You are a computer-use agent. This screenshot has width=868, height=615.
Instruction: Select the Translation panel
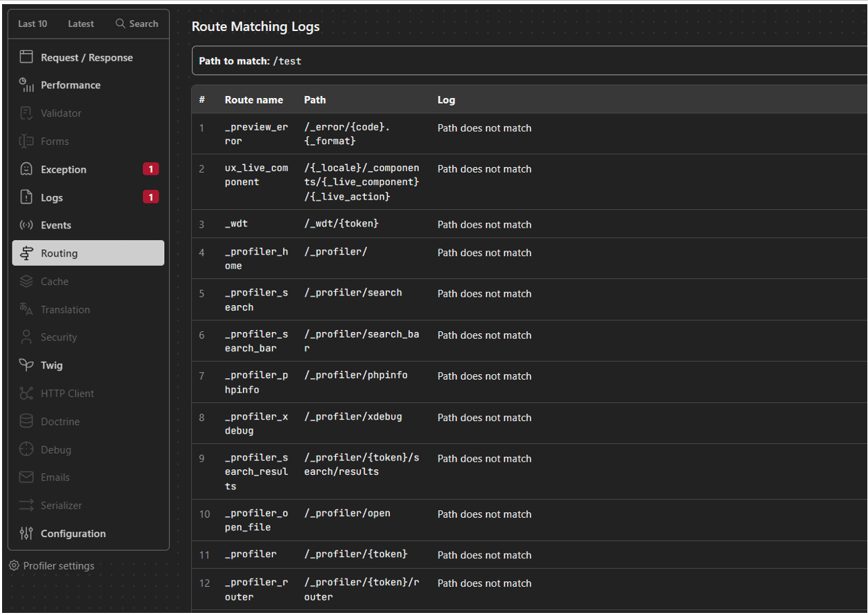click(65, 309)
